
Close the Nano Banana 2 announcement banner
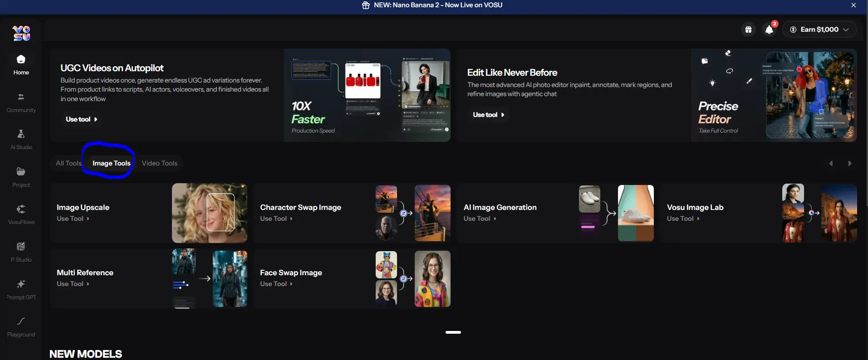853,5
